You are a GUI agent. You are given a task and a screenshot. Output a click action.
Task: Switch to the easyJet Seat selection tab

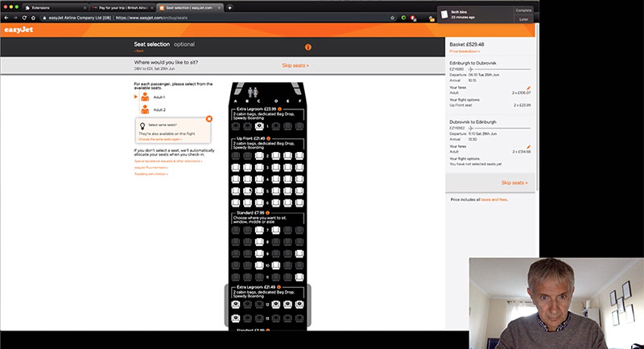(x=190, y=8)
